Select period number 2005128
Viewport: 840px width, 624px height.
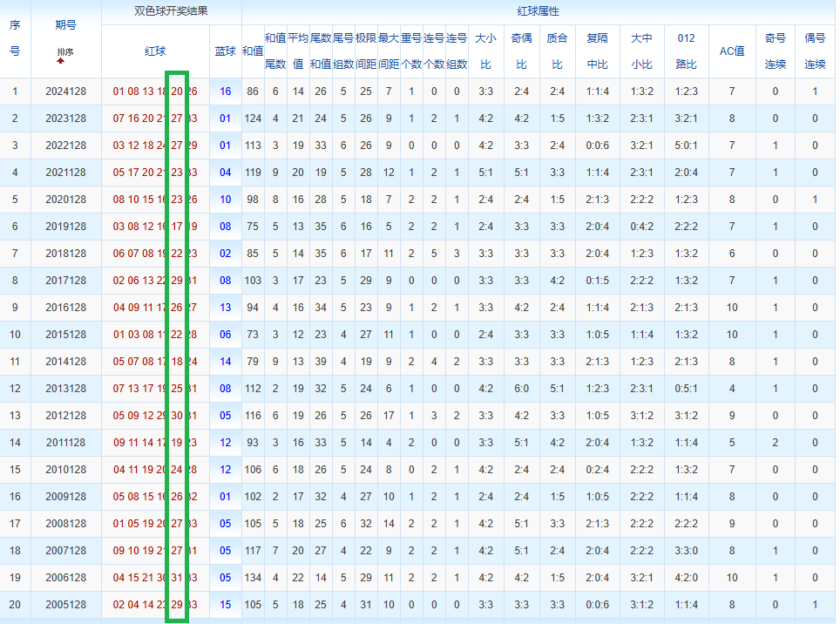(66, 605)
